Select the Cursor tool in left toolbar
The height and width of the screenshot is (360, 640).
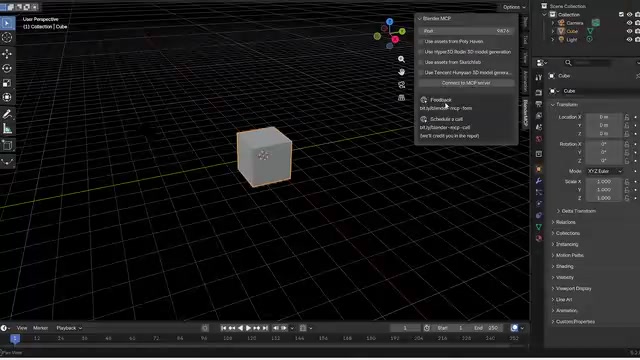click(x=7, y=38)
